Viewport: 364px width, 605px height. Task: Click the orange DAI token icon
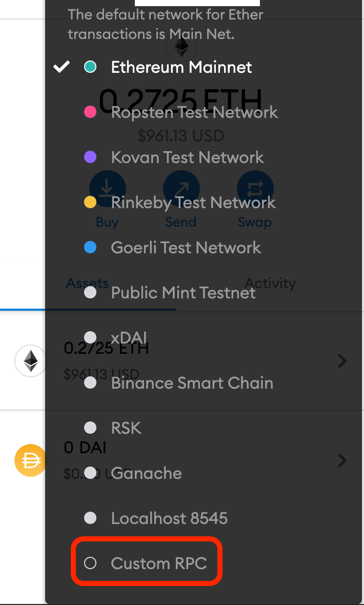pyautogui.click(x=30, y=460)
